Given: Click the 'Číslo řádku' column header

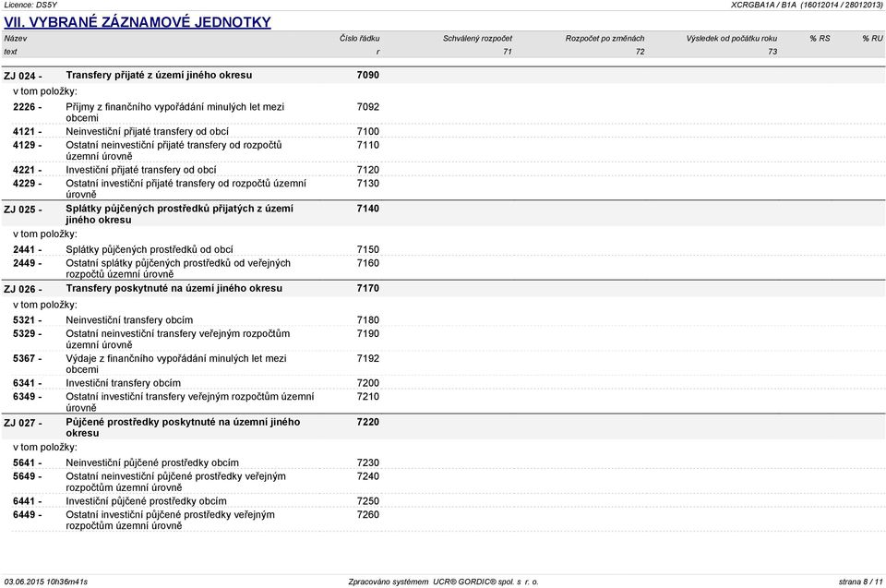Looking at the screenshot, I should pos(359,39).
